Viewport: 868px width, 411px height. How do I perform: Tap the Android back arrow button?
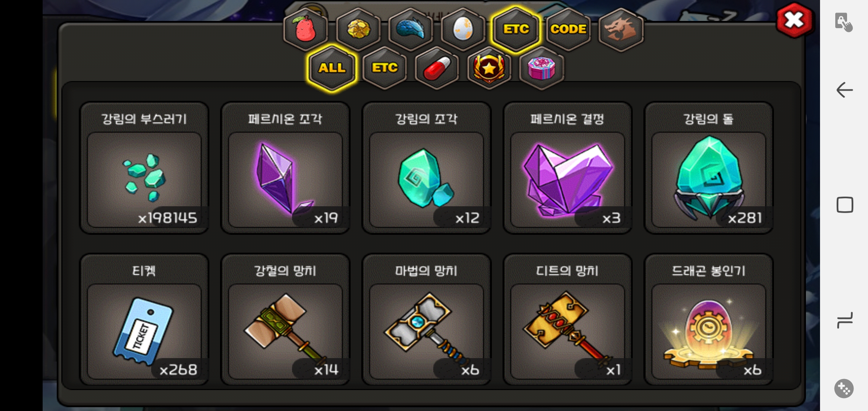coord(844,90)
